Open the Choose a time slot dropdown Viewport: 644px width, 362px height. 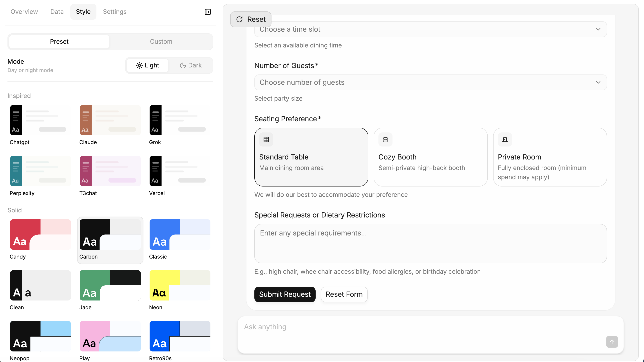coord(430,29)
